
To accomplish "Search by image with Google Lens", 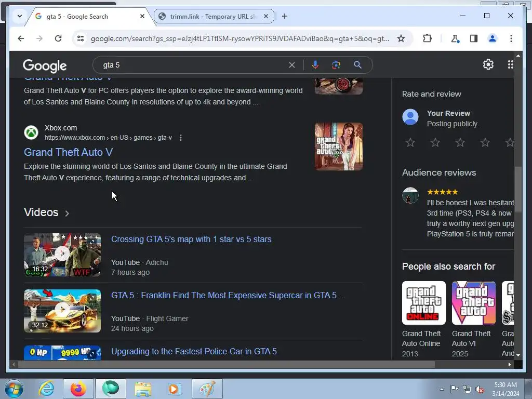I will pos(336,65).
